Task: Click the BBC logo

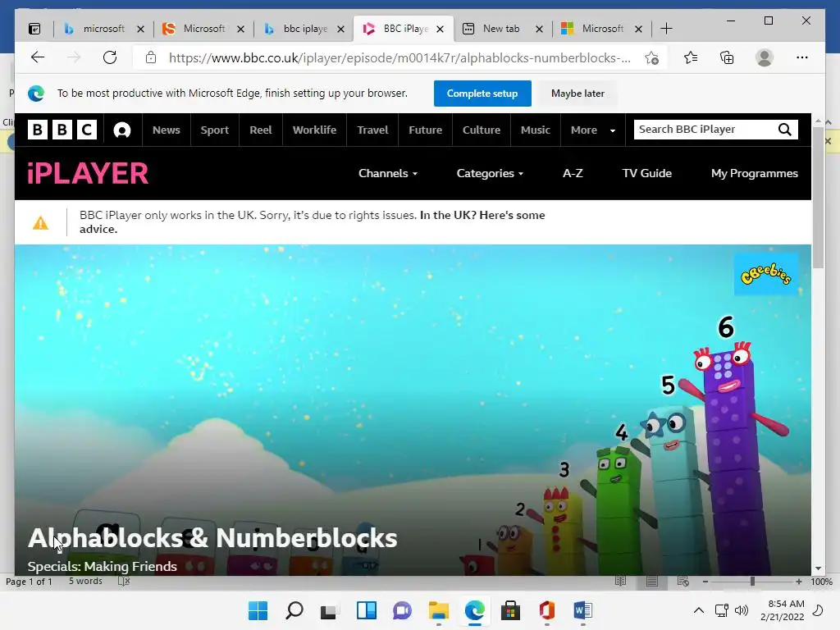Action: pyautogui.click(x=62, y=130)
